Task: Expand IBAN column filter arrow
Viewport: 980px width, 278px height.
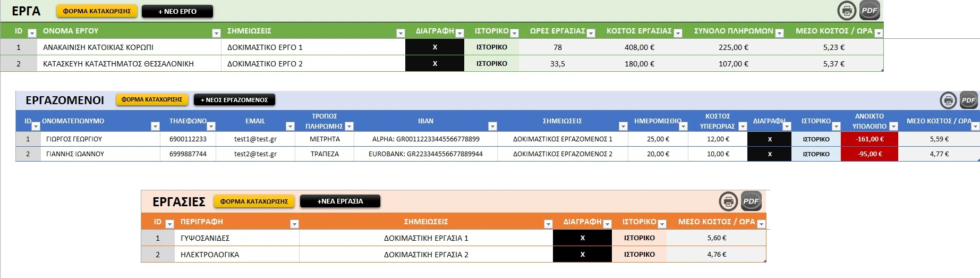Action: tap(492, 127)
